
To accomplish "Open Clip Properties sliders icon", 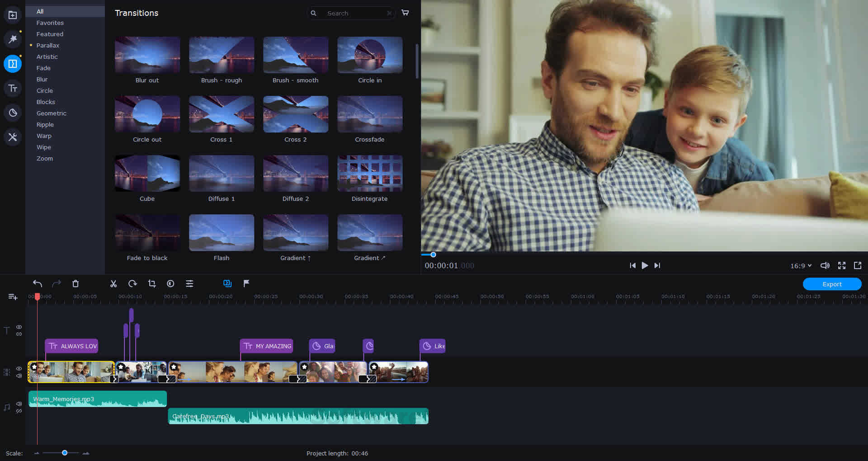I will [189, 283].
